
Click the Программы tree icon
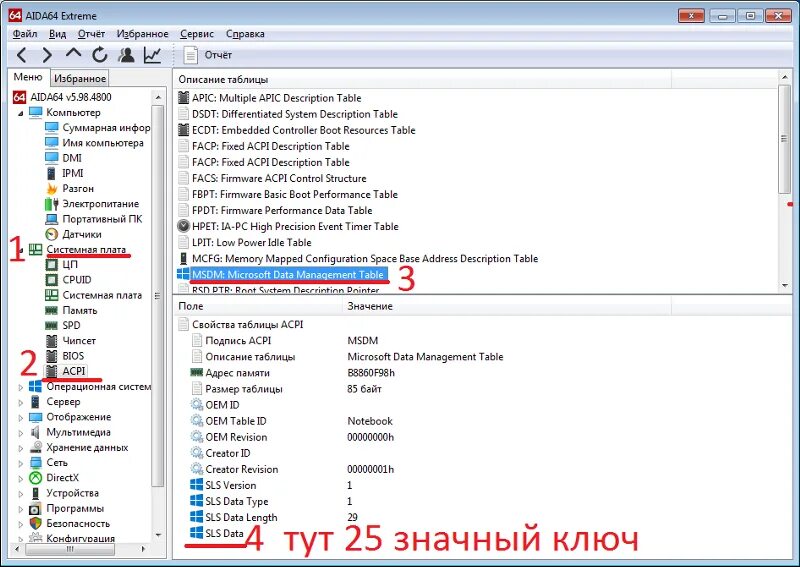click(x=35, y=509)
